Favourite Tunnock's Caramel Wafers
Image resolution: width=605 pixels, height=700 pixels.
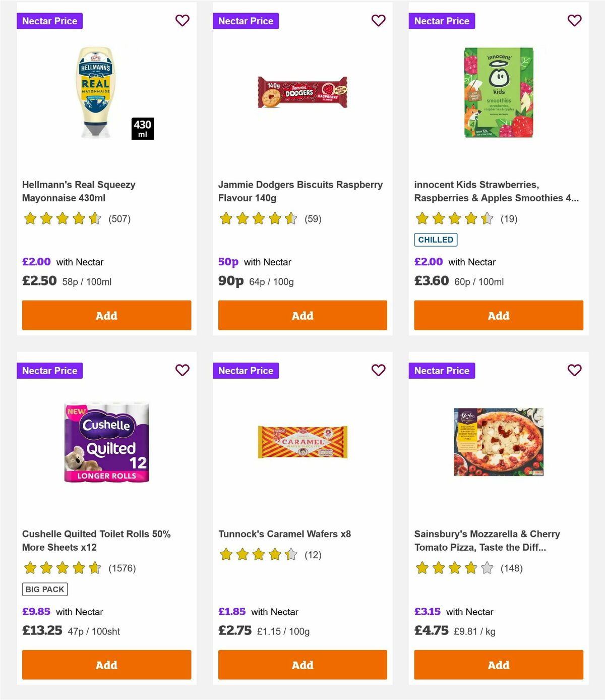[379, 370]
